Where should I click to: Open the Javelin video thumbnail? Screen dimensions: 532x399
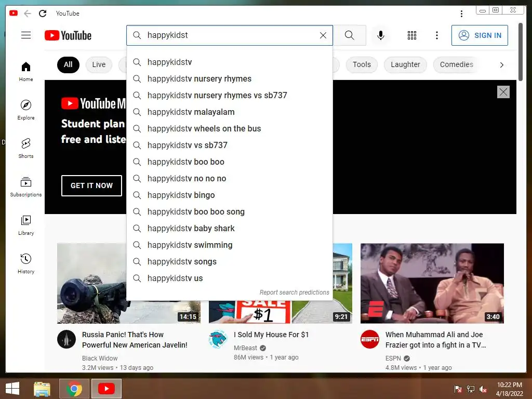click(x=91, y=283)
